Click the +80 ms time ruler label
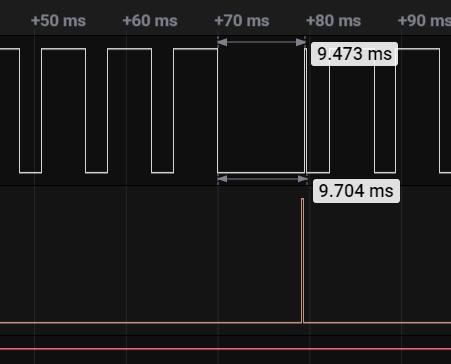451x364 pixels. pyautogui.click(x=333, y=21)
